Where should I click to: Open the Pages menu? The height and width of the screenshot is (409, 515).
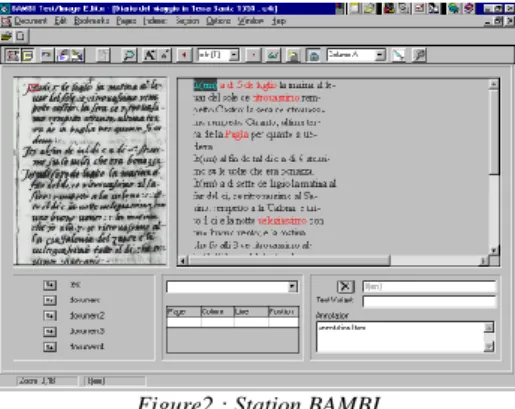[126, 21]
